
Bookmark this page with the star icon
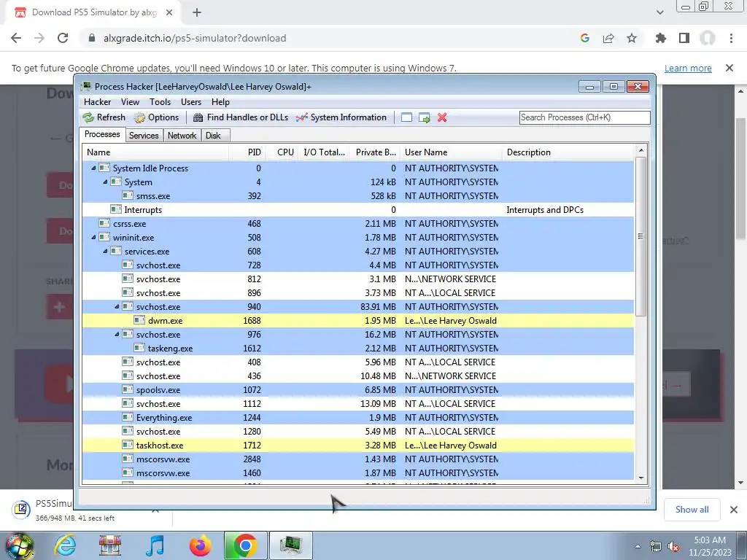[632, 38]
